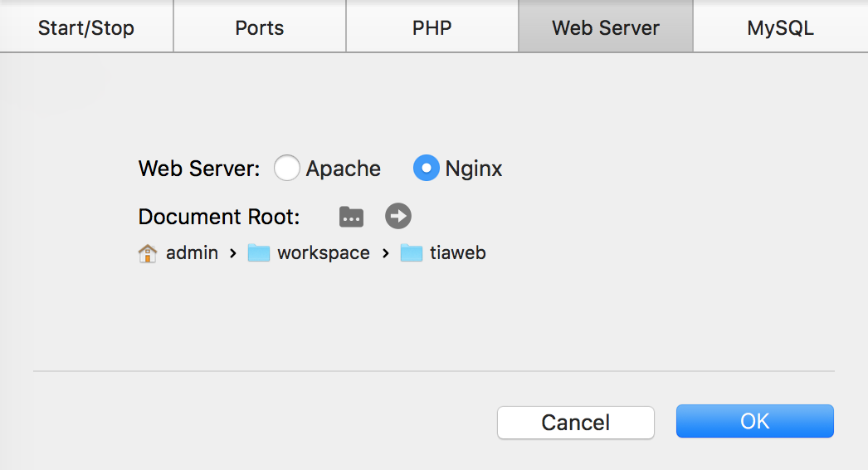This screenshot has height=470, width=868.
Task: Click the Web Server: label
Action: tap(199, 169)
